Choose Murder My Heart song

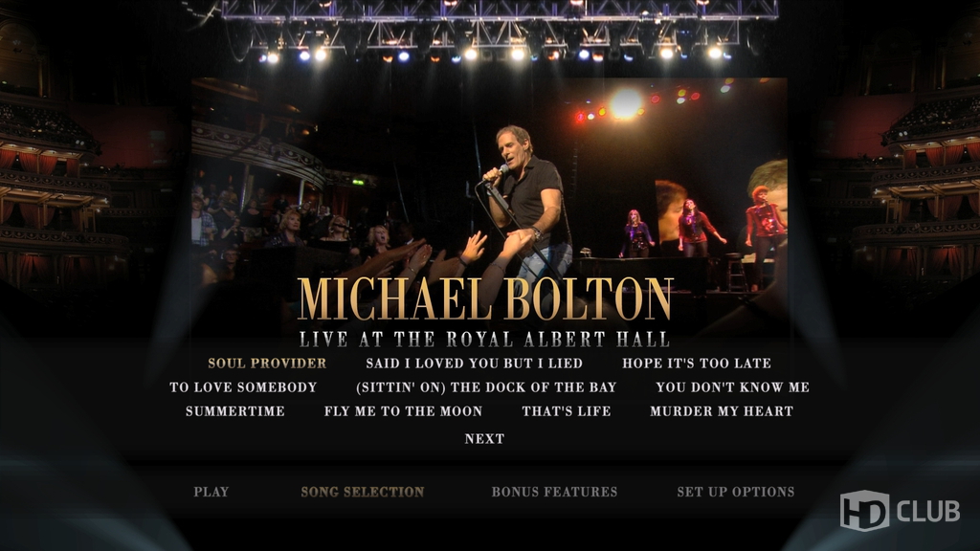pyautogui.click(x=722, y=411)
